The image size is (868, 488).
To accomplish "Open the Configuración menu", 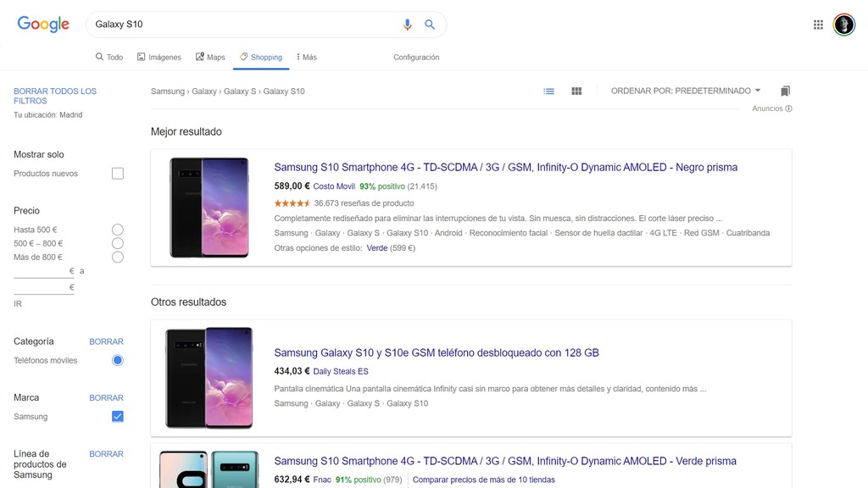I will coord(416,56).
